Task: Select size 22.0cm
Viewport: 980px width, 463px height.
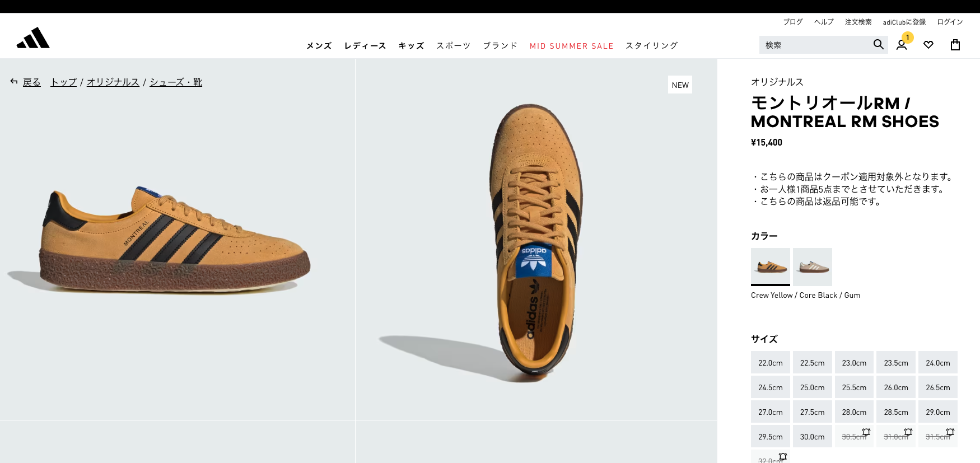Action: pos(771,363)
